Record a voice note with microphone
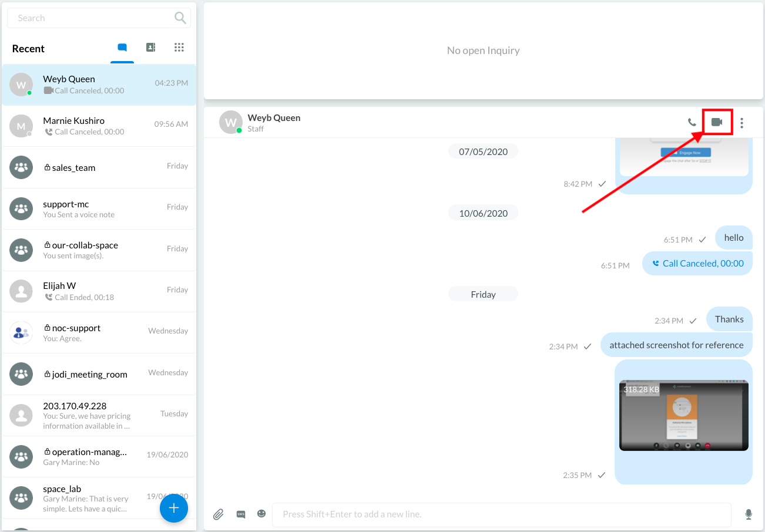 click(749, 514)
